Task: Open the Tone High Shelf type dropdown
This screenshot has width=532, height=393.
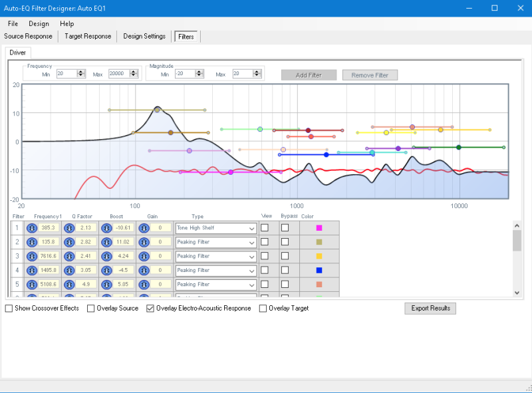Action: [215, 228]
